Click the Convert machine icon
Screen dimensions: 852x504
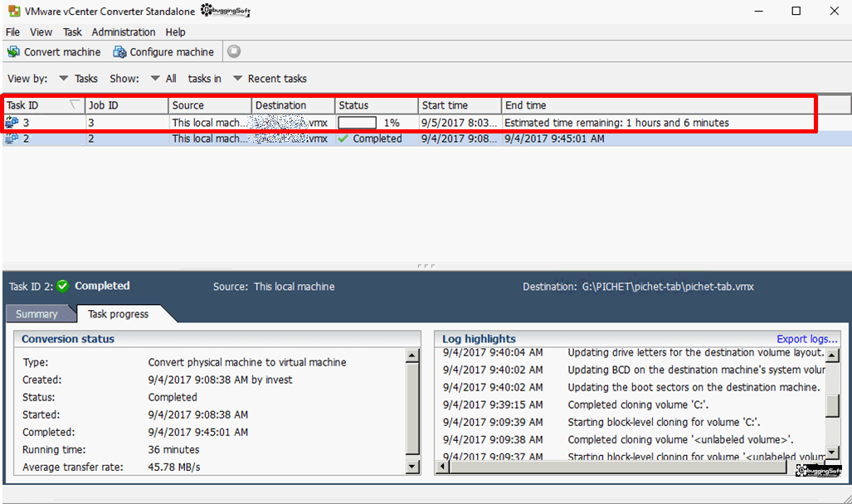pyautogui.click(x=13, y=51)
